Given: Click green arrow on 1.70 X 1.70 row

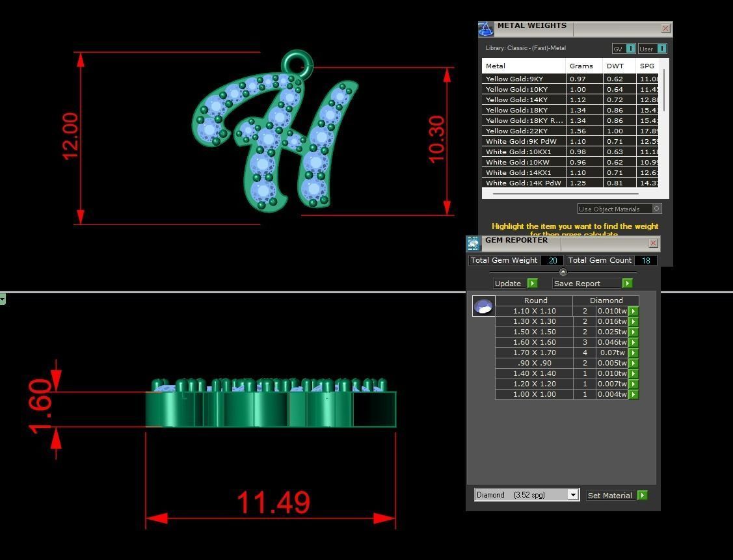Looking at the screenshot, I should 633,353.
